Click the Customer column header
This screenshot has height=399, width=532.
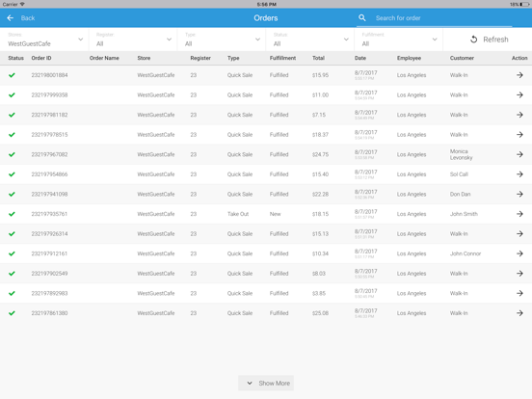tap(462, 58)
